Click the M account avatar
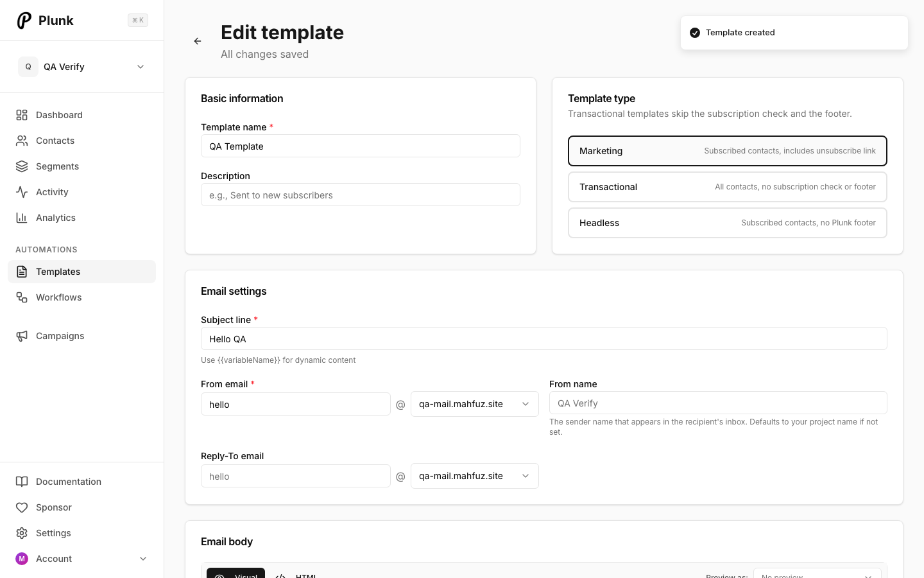 point(22,559)
